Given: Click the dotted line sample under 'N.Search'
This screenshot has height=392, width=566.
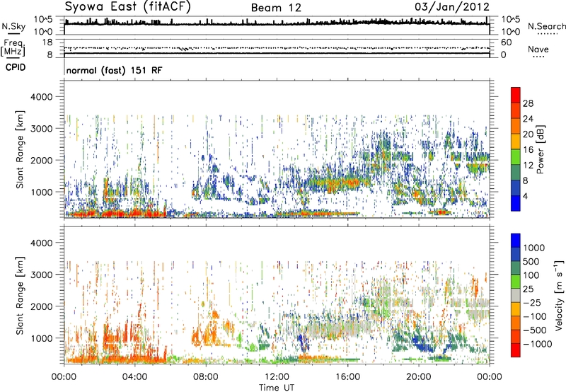Looking at the screenshot, I should [x=547, y=34].
